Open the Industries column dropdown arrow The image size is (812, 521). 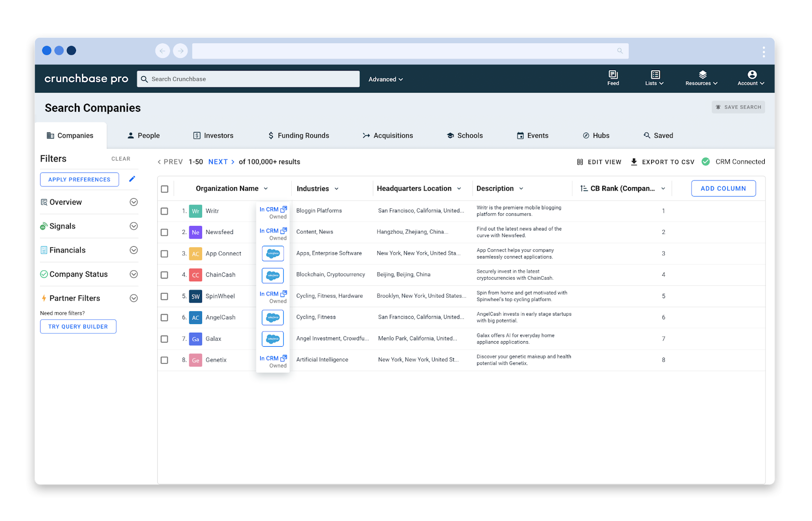click(336, 189)
